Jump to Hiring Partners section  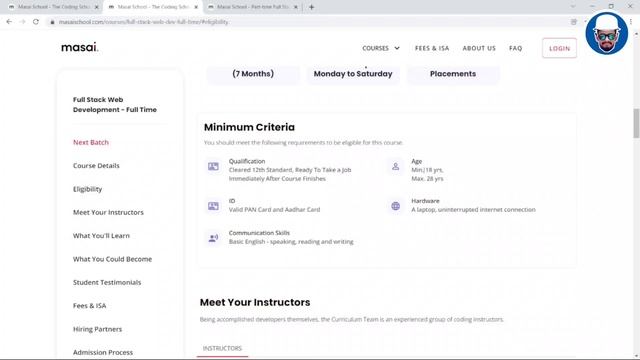[97, 329]
